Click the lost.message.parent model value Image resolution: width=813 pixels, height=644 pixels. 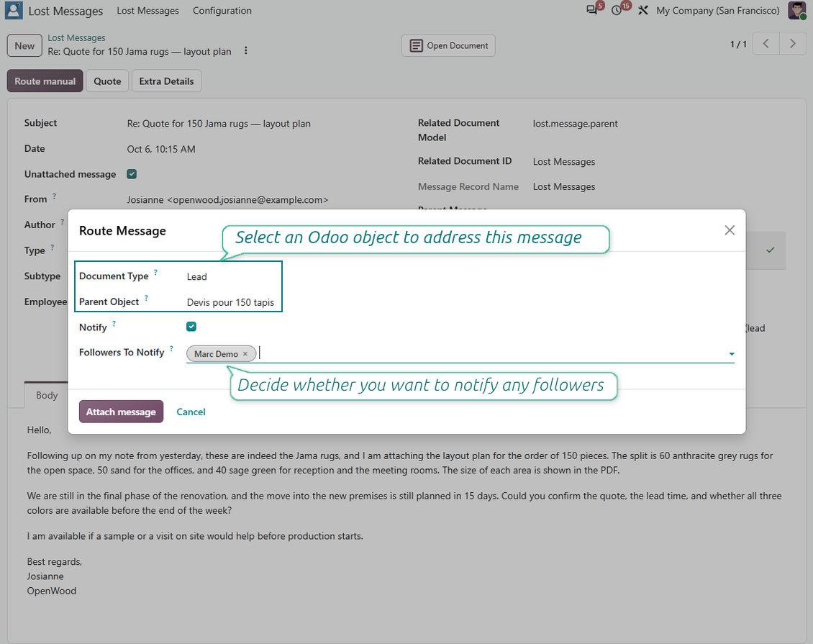[575, 124]
